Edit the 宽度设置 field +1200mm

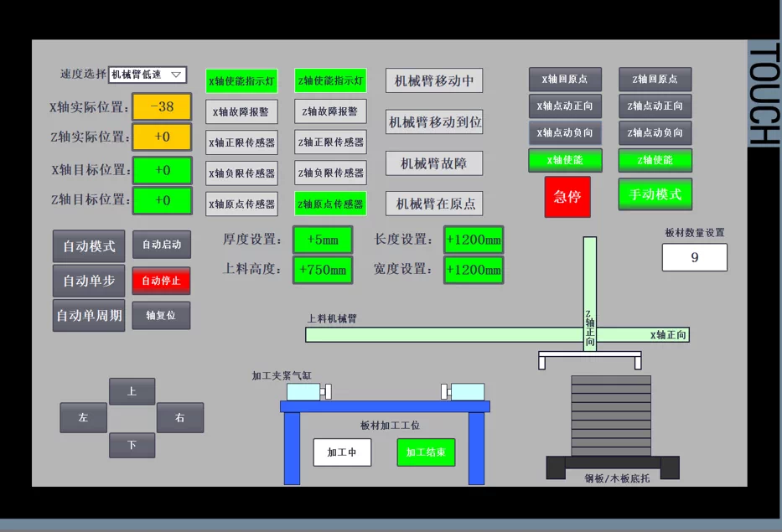[x=474, y=270]
